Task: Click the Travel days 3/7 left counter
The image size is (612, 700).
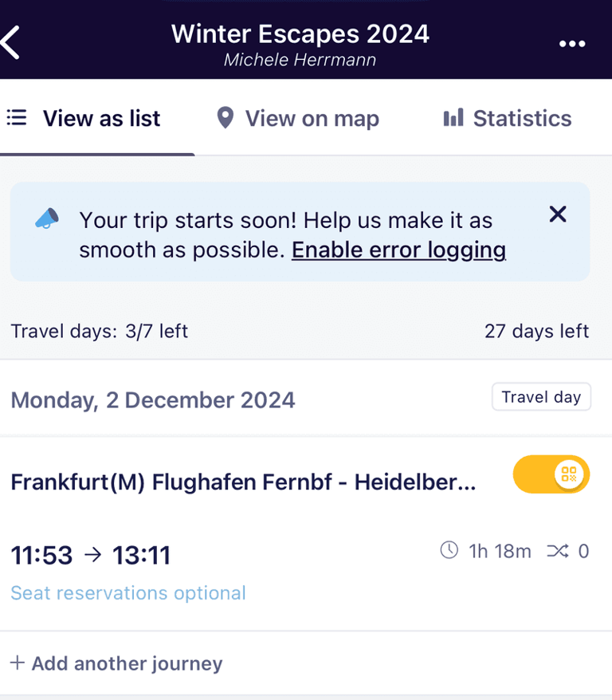Action: coord(99,331)
